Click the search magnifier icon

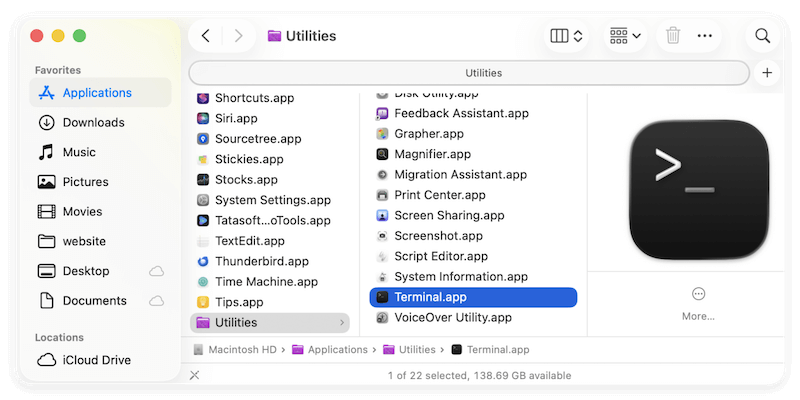pyautogui.click(x=763, y=36)
